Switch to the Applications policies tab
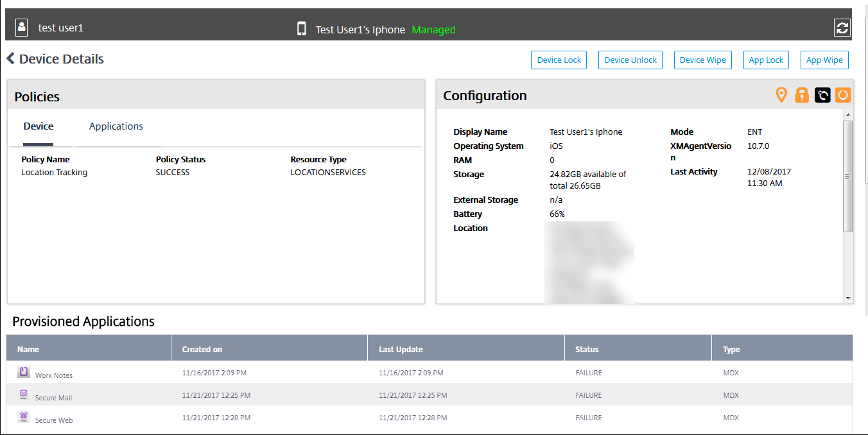 point(116,126)
